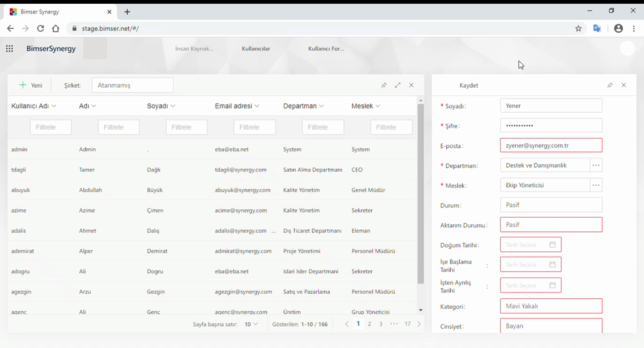Expand user list panel to fullscreen

397,85
